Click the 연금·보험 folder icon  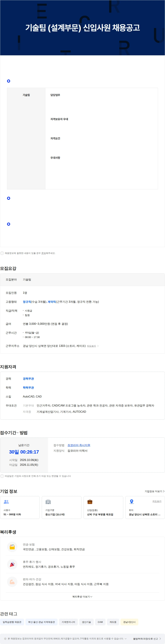12,547
